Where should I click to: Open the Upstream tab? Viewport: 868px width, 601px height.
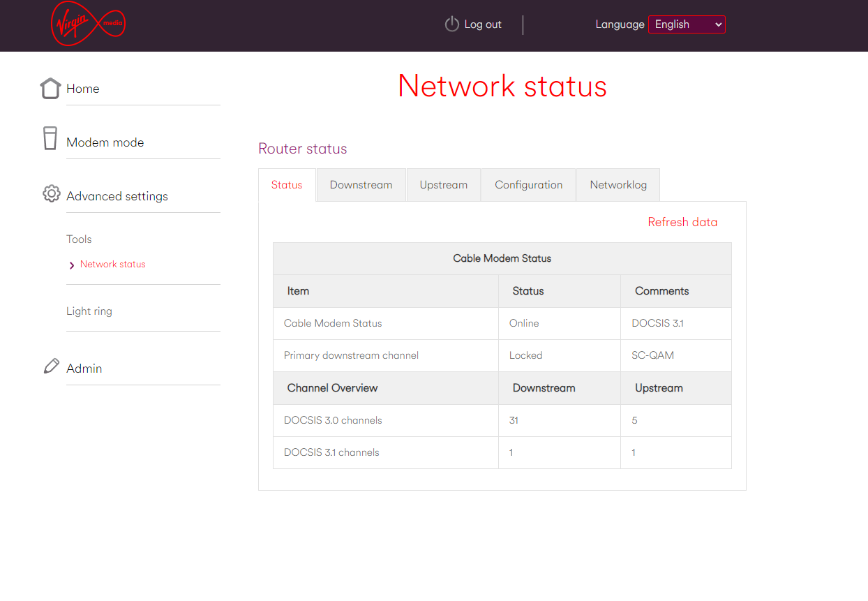(x=443, y=184)
